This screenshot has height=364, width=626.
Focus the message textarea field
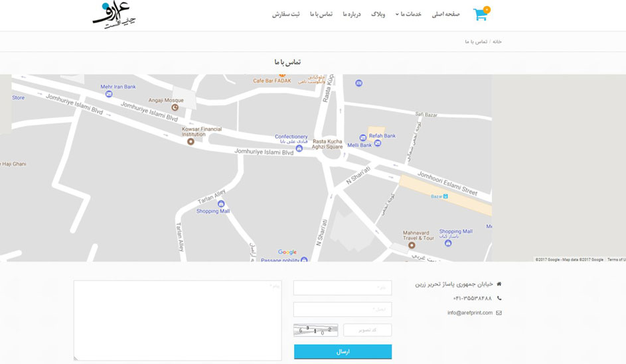(x=178, y=320)
